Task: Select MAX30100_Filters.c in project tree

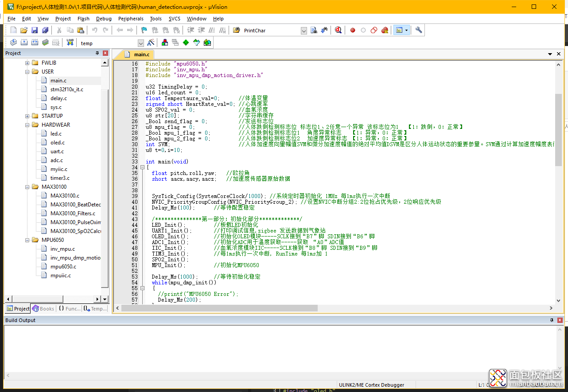Action: pos(73,213)
